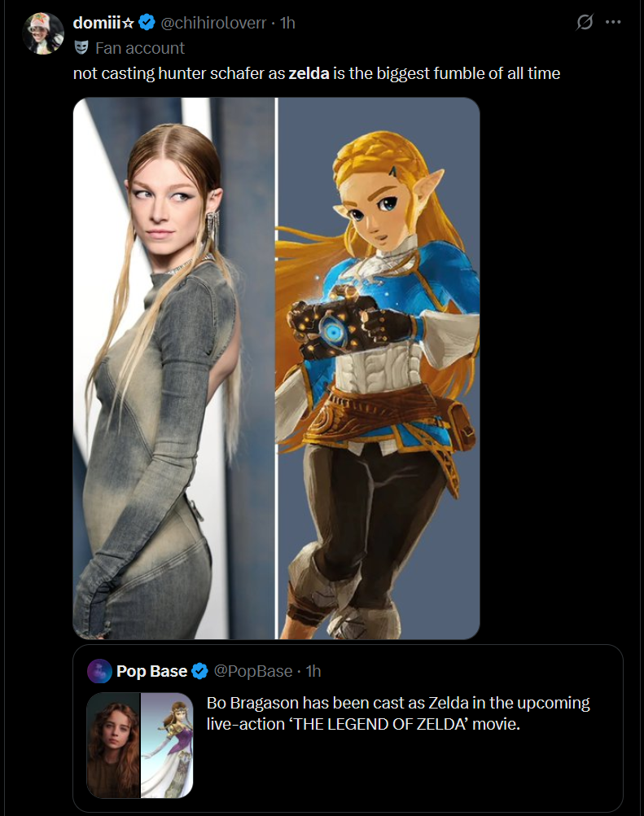Image resolution: width=644 pixels, height=816 pixels.
Task: Click the Fan account label
Action: coord(139,48)
